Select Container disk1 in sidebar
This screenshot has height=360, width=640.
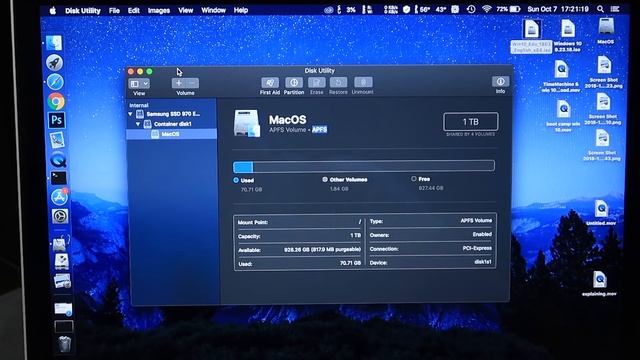click(172, 124)
